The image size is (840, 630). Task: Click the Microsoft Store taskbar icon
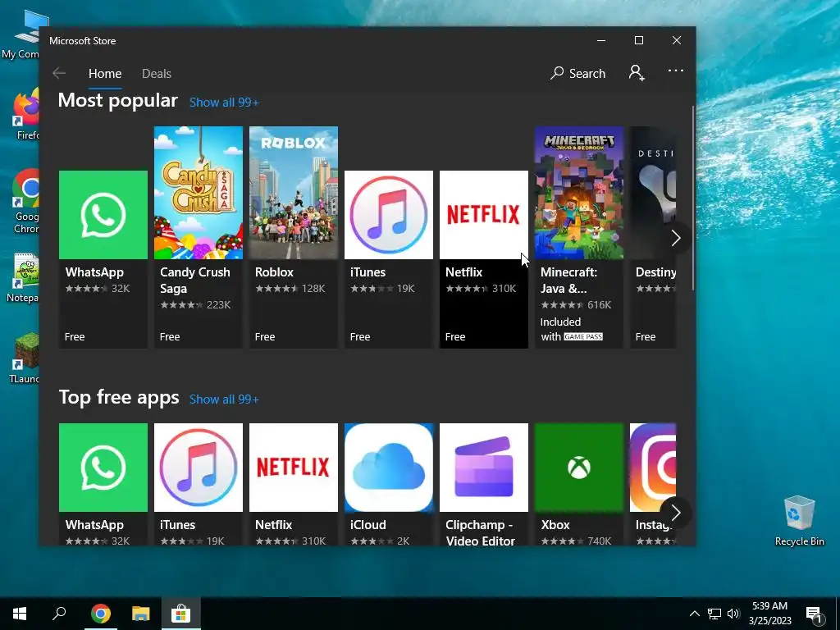pyautogui.click(x=181, y=614)
